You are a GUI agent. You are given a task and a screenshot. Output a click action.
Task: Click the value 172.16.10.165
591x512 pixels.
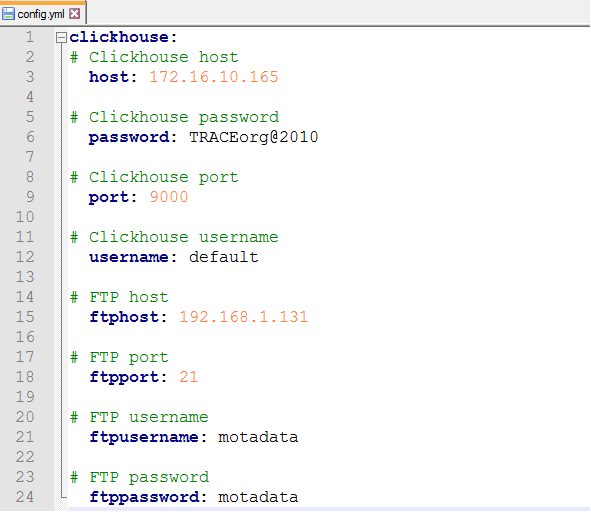214,77
